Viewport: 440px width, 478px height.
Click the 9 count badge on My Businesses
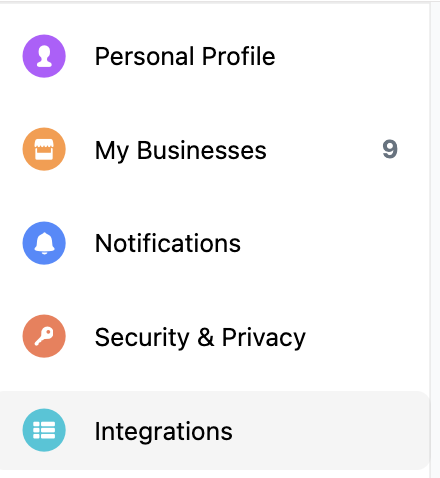pyautogui.click(x=390, y=149)
